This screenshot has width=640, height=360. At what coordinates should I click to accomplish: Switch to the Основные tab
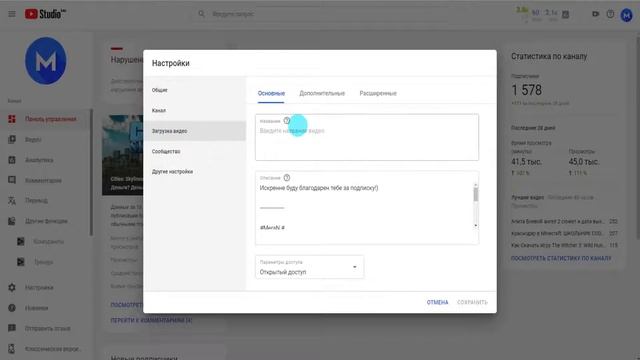271,93
